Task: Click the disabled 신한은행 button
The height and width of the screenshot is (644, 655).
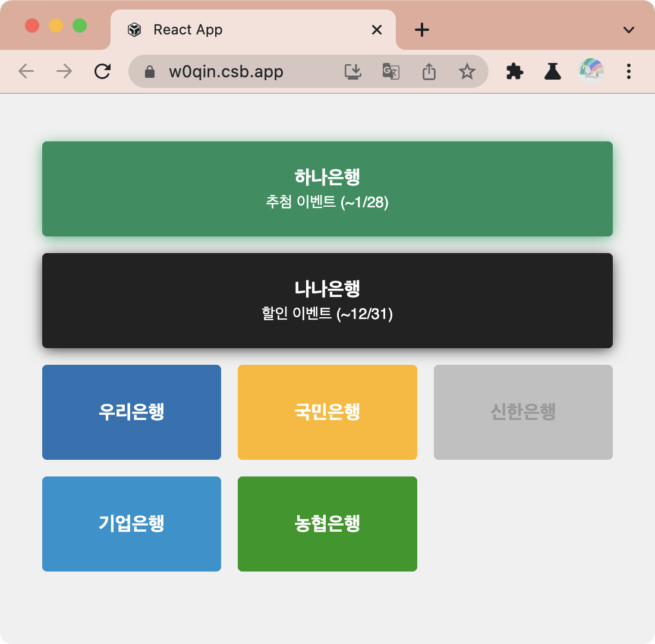Action: point(524,412)
